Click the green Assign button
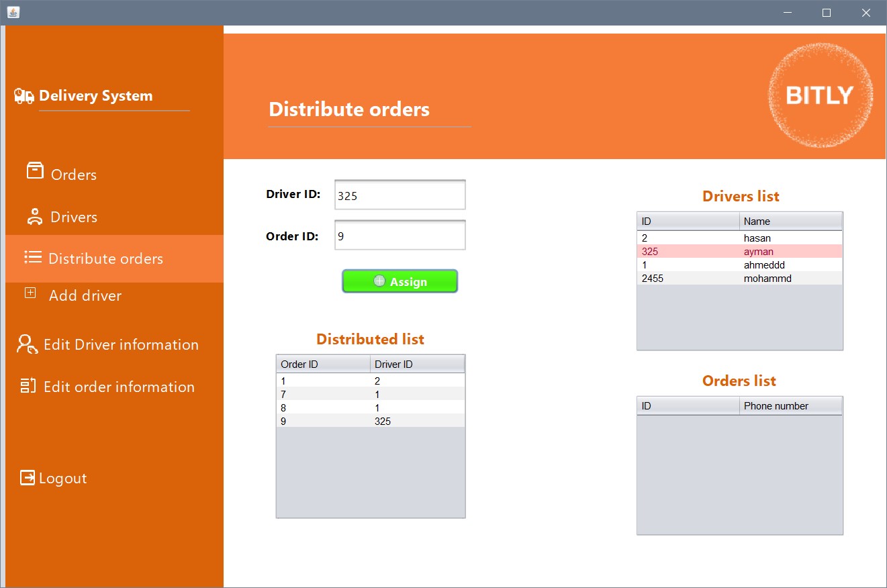The height and width of the screenshot is (588, 887). click(x=400, y=281)
